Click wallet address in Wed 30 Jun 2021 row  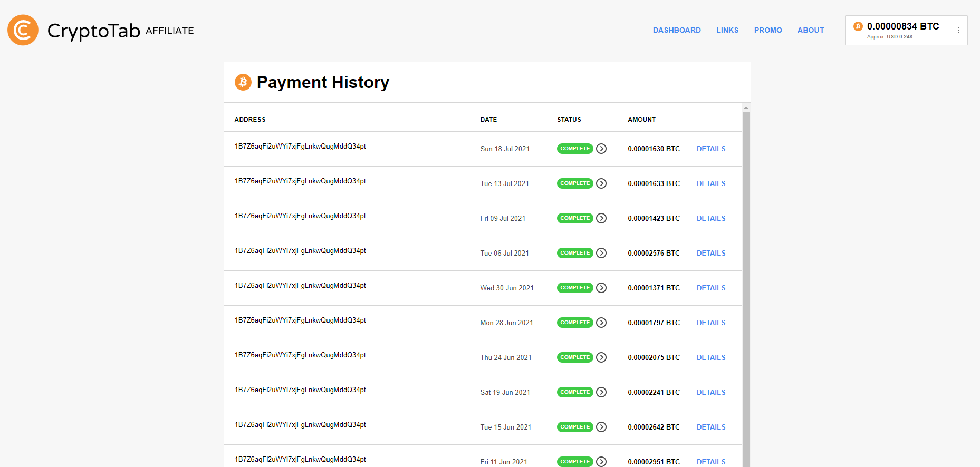click(x=300, y=286)
